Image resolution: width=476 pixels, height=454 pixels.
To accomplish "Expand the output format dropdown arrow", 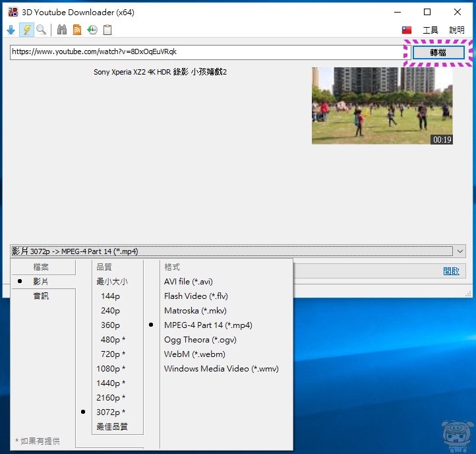I will click(460, 251).
